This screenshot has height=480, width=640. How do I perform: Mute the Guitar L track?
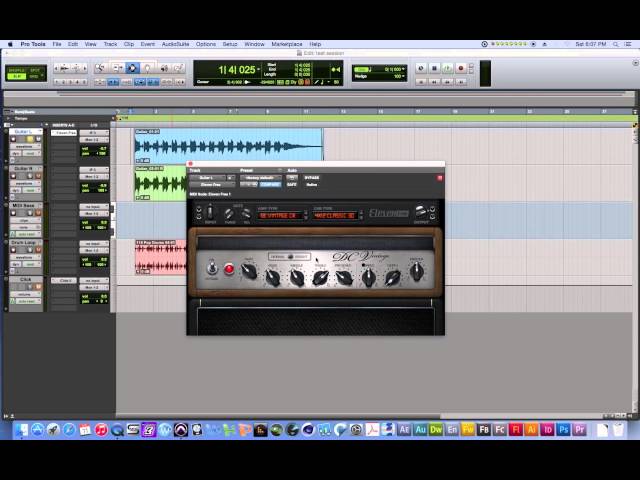[38, 139]
